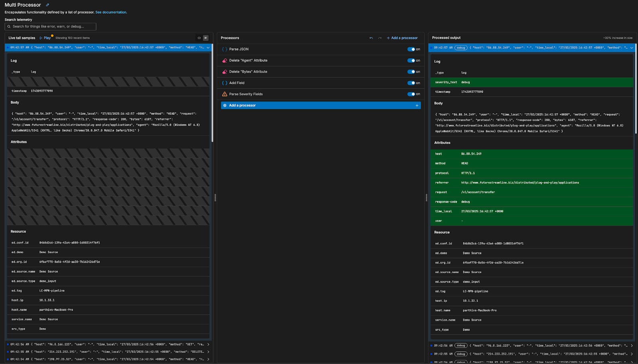
Task: Collapse the first Processed output log entry
Action: coord(632,48)
